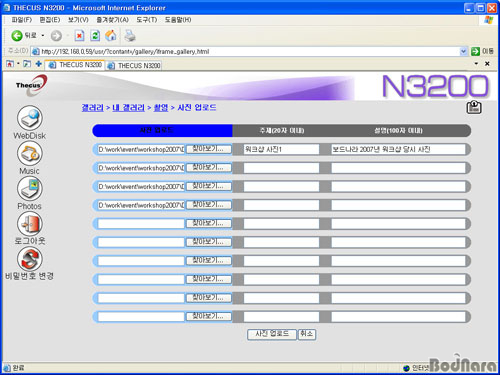Click the 사진 업로드 blue column header
This screenshot has height=375, width=500.
point(162,130)
